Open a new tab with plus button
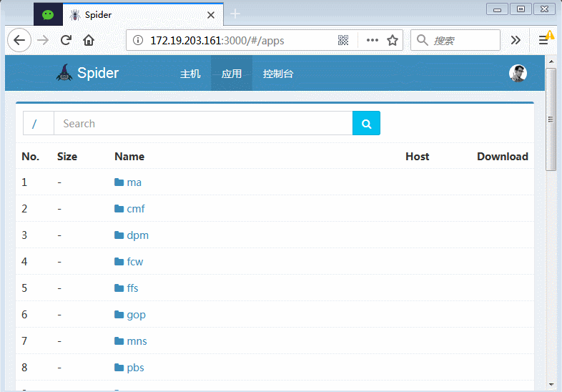562x392 pixels. click(235, 14)
